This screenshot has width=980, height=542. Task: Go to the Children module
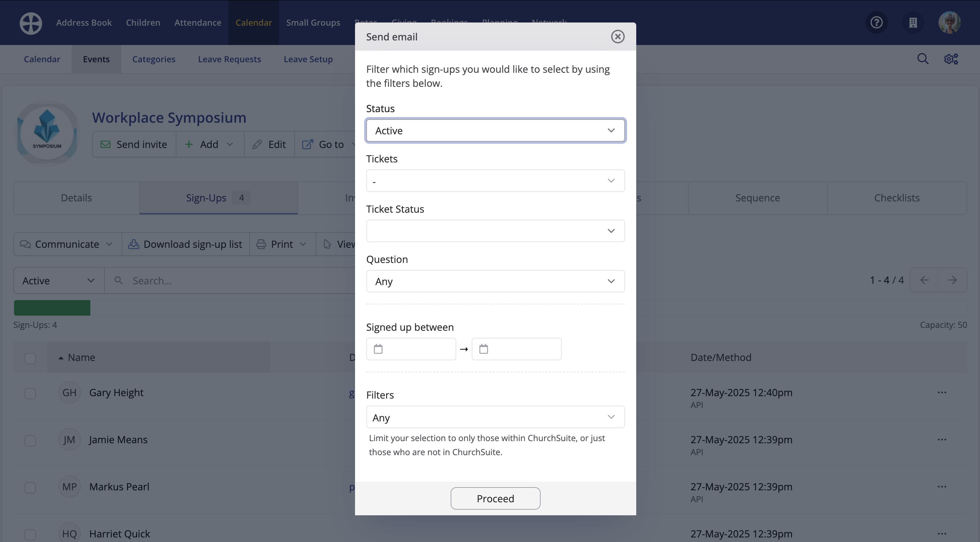click(143, 23)
